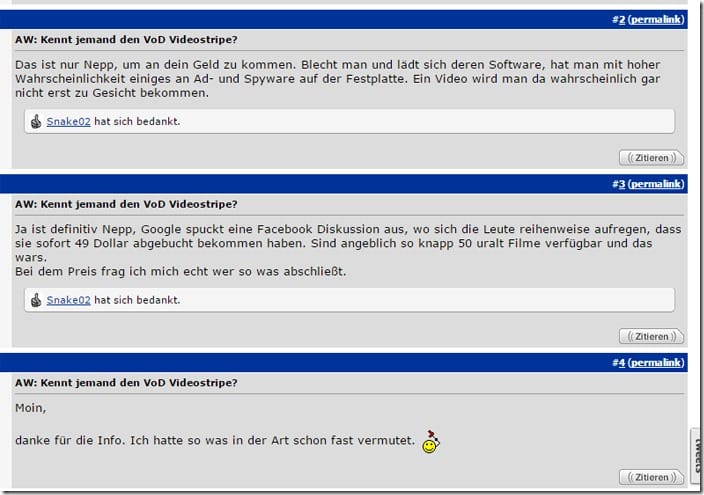The image size is (704, 495).
Task: Click the 'Moin,' greeting text in post #4
Action: pyautogui.click(x=31, y=408)
